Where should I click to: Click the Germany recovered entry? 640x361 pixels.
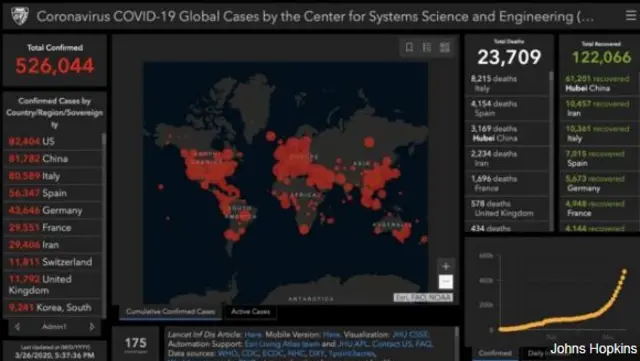pyautogui.click(x=599, y=183)
